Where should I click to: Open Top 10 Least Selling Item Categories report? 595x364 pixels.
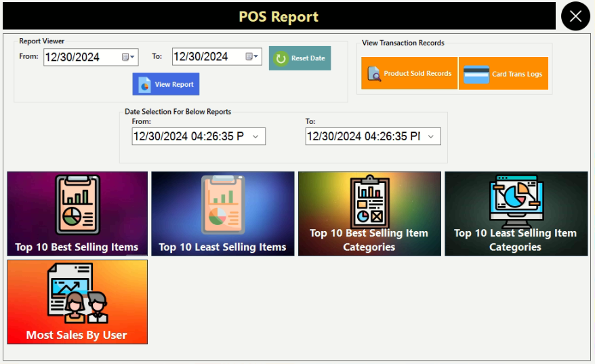[516, 214]
